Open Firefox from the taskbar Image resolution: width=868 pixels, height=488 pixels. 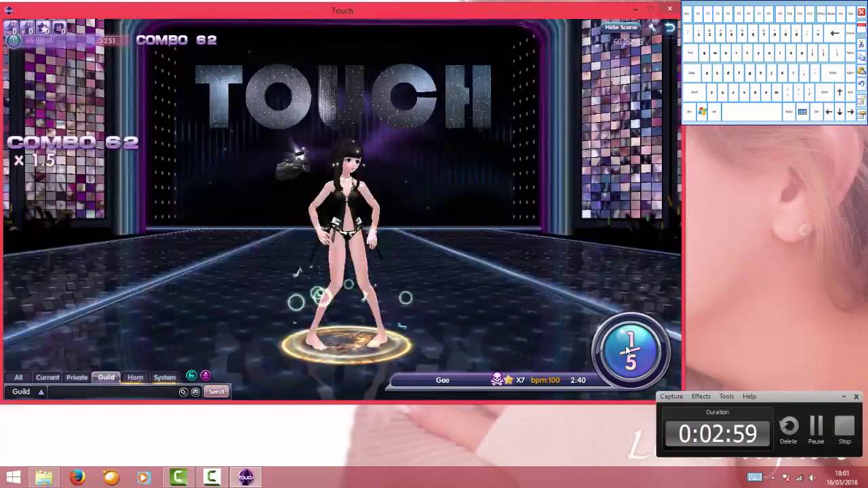tap(77, 477)
